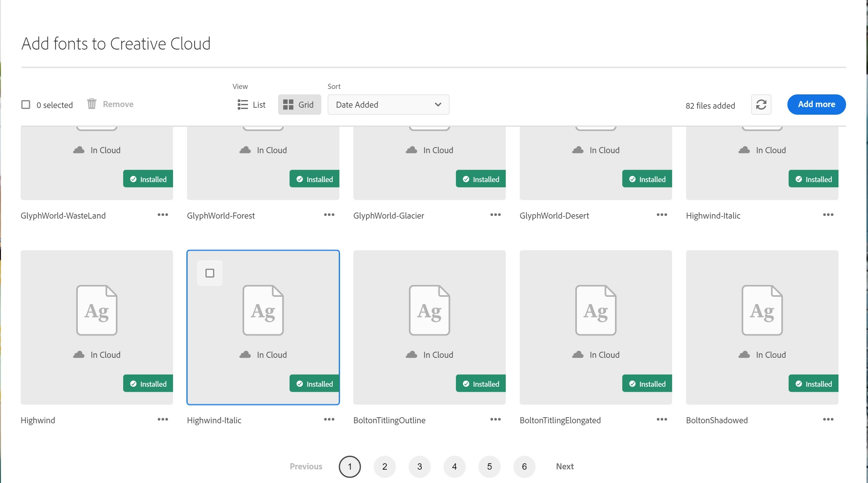Click the refresh files icon
The height and width of the screenshot is (483, 868).
761,105
